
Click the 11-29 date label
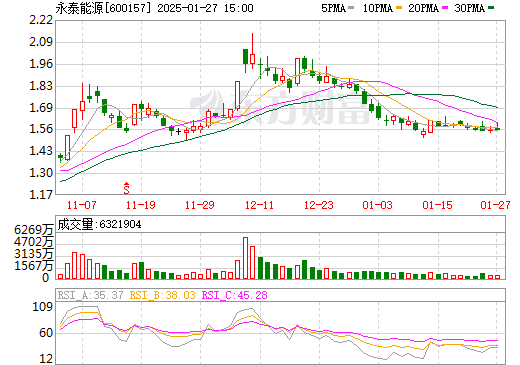click(x=200, y=205)
